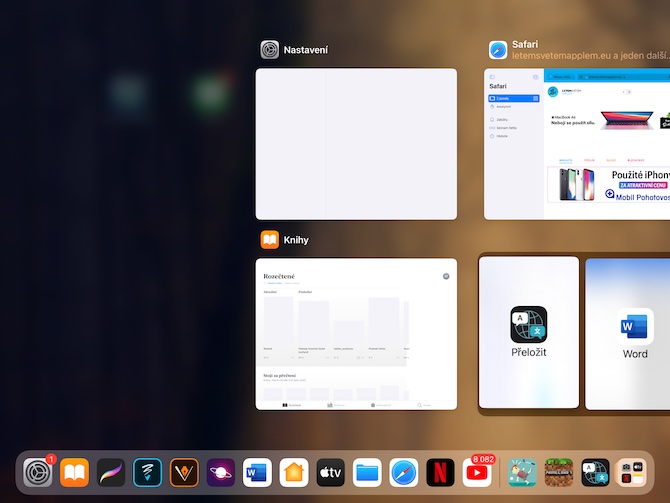Open Procreate from the dock
670x503 pixels.
[111, 473]
